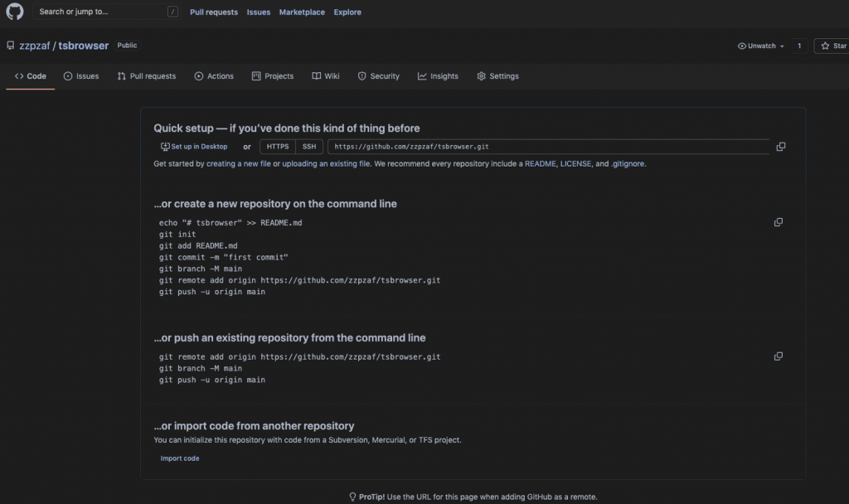Image resolution: width=849 pixels, height=504 pixels.
Task: Open the Insights tab
Action: click(438, 76)
